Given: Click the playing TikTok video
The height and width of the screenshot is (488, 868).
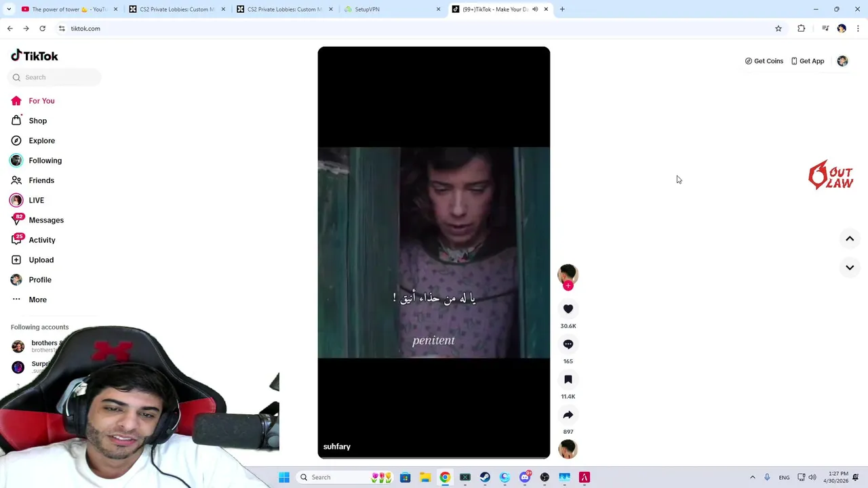Looking at the screenshot, I should 434,252.
